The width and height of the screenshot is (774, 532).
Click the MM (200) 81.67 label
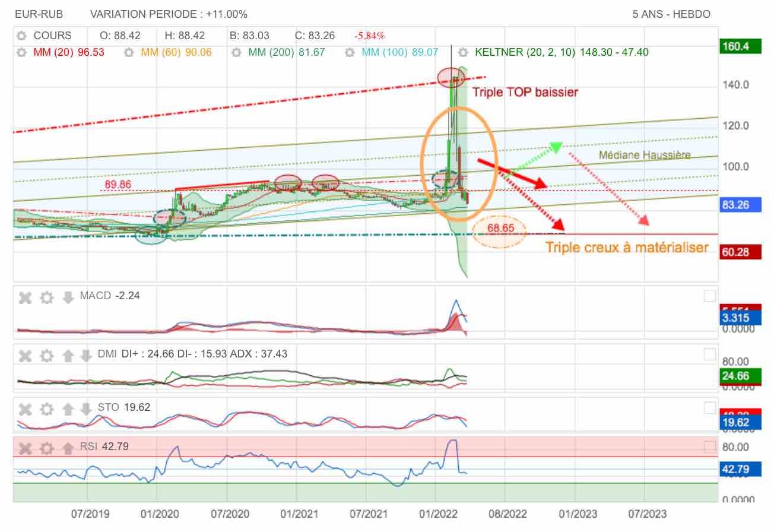pyautogui.click(x=287, y=52)
